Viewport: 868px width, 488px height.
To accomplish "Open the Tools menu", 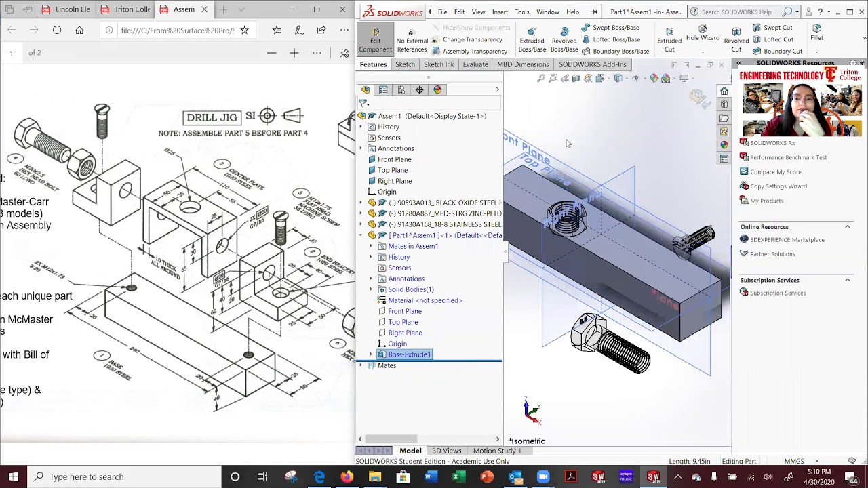I will click(x=522, y=12).
